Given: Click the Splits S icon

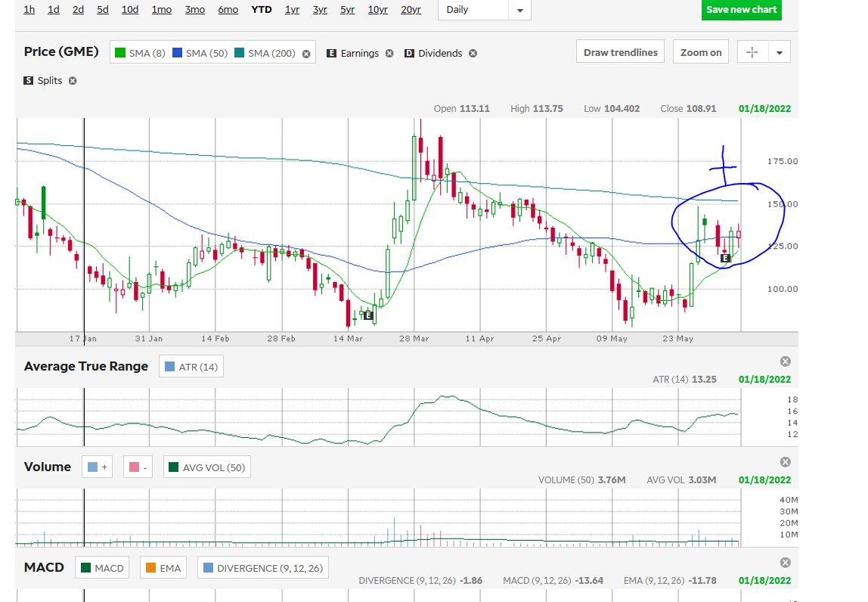Looking at the screenshot, I should [28, 80].
